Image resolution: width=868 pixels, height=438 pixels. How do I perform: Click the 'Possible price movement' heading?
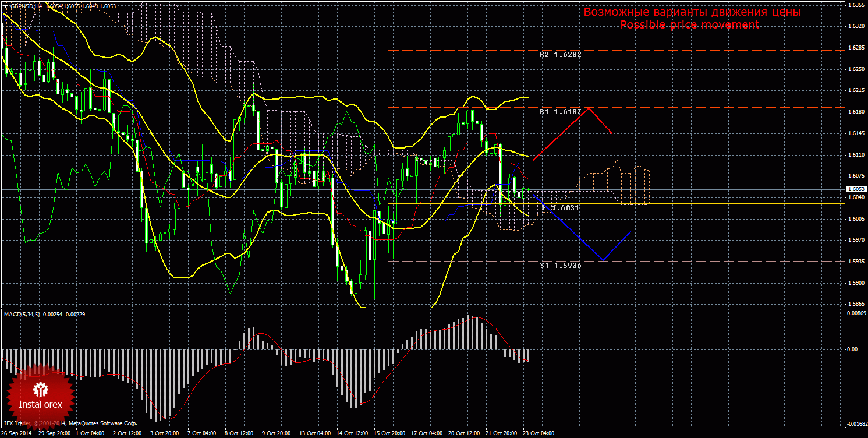point(690,24)
